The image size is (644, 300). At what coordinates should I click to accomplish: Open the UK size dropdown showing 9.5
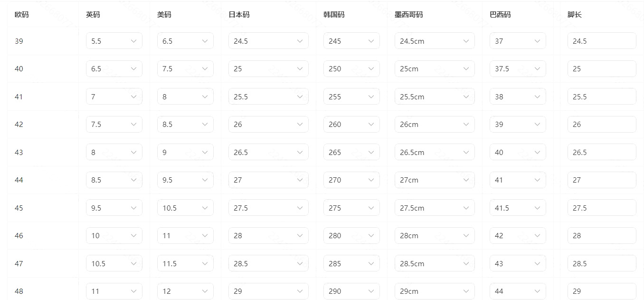(x=114, y=208)
